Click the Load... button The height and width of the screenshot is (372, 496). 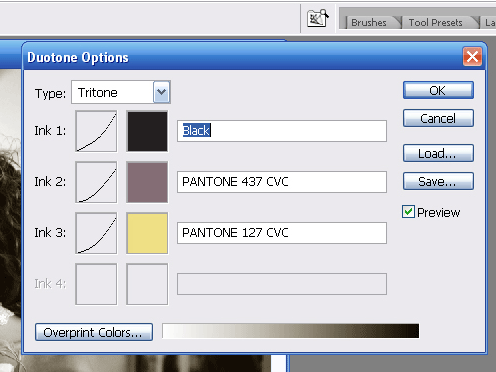coord(438,153)
